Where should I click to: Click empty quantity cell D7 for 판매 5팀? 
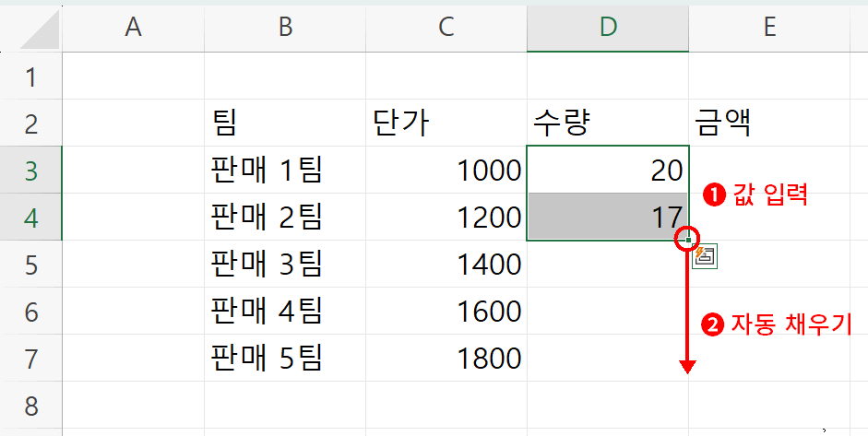(608, 358)
